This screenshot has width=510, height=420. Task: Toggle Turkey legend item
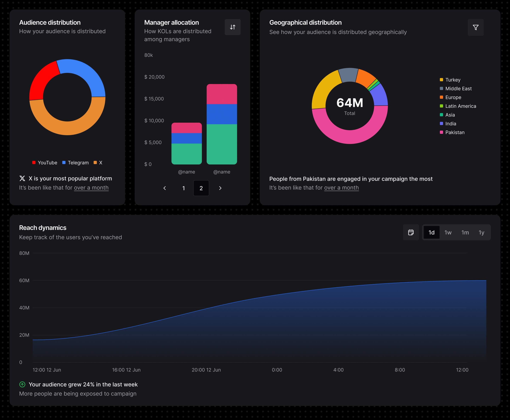click(x=450, y=80)
